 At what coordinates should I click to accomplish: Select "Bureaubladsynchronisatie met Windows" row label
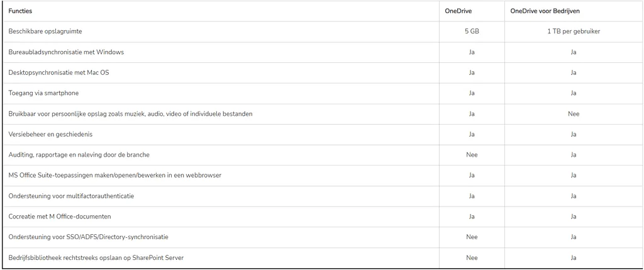pos(66,52)
